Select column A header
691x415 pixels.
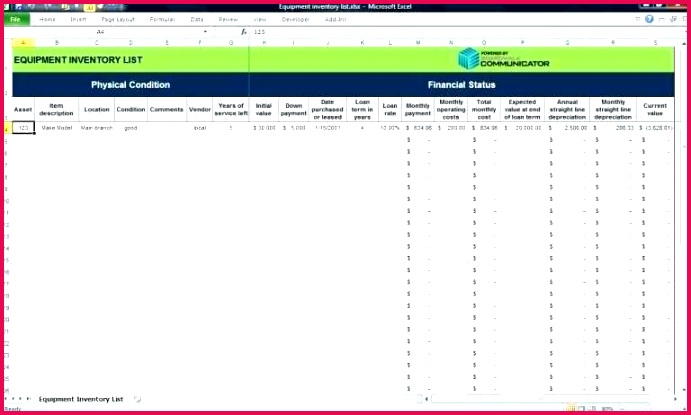tap(23, 43)
